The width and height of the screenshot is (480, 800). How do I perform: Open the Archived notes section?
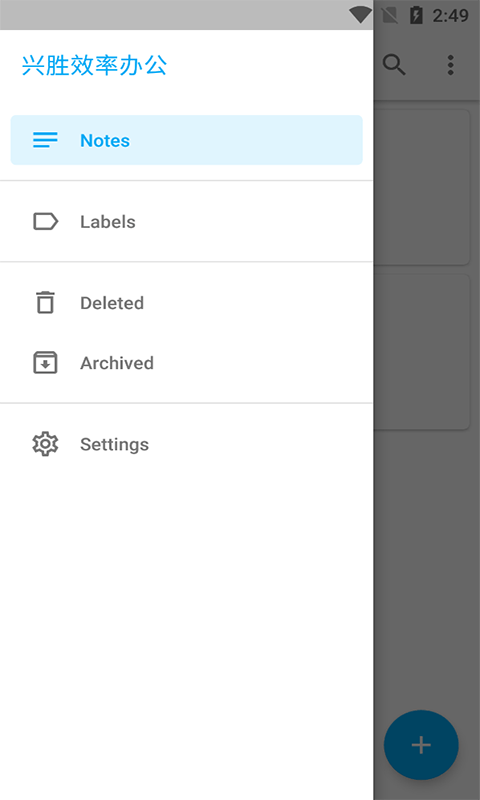[x=187, y=363]
